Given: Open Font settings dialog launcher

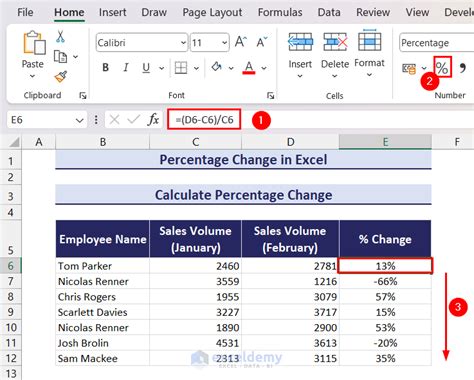Looking at the screenshot, I should click(x=270, y=96).
